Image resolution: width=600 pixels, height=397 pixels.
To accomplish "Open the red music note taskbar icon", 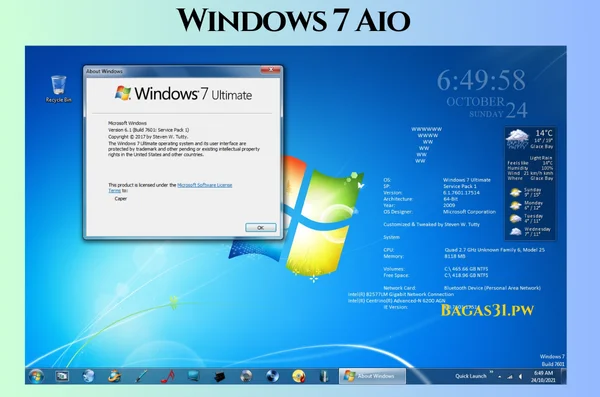I will click(x=167, y=376).
